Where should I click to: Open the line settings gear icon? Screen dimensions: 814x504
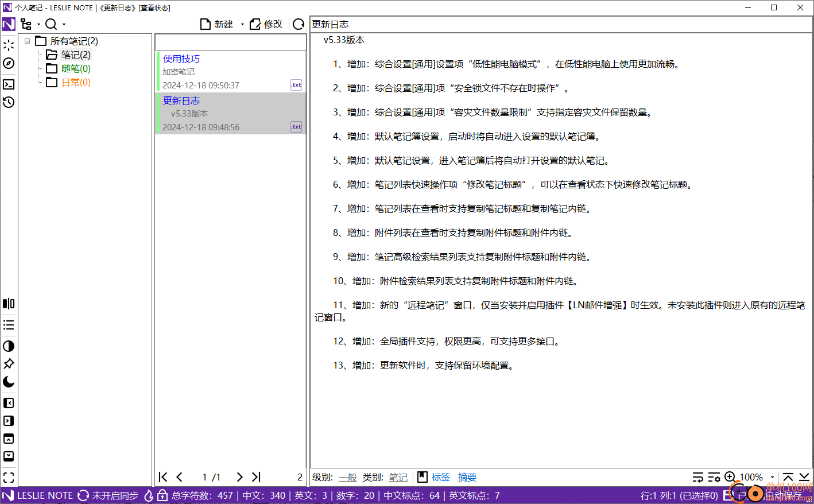coord(714,477)
